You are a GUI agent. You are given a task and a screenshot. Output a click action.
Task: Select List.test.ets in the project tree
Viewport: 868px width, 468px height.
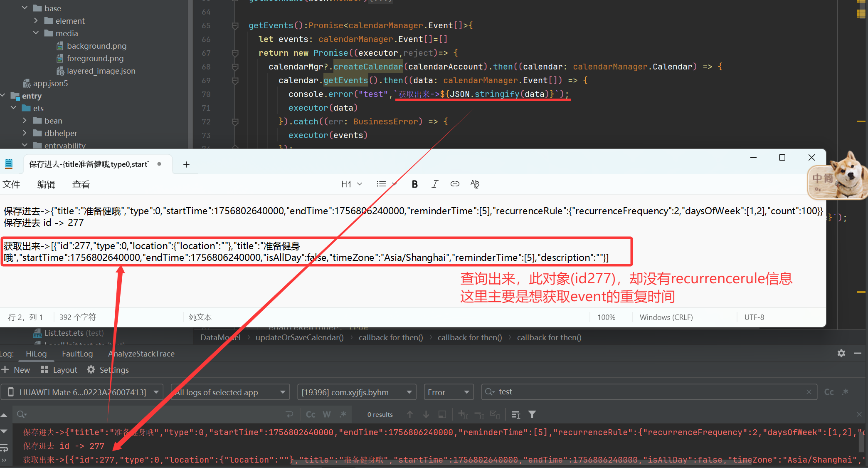(x=68, y=333)
